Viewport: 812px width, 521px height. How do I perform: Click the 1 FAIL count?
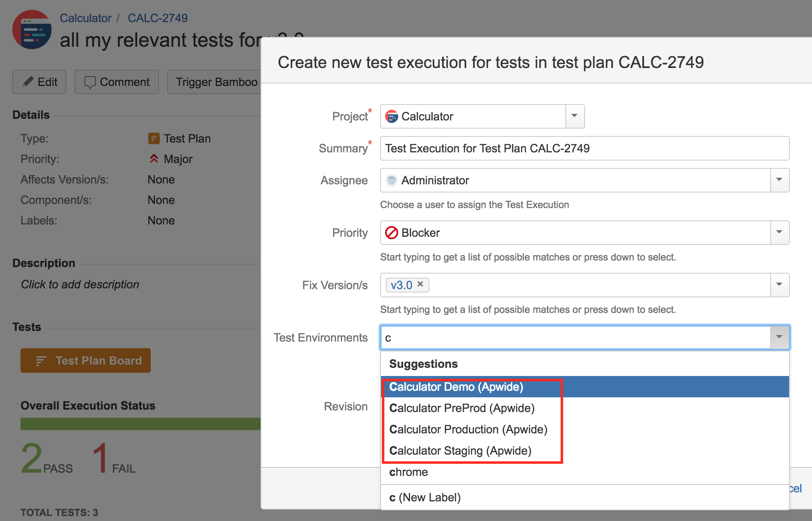point(114,459)
